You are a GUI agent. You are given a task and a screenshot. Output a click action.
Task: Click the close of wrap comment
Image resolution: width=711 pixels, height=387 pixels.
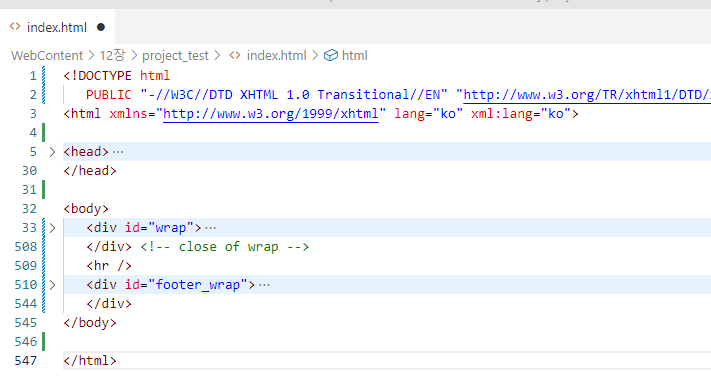pos(224,247)
